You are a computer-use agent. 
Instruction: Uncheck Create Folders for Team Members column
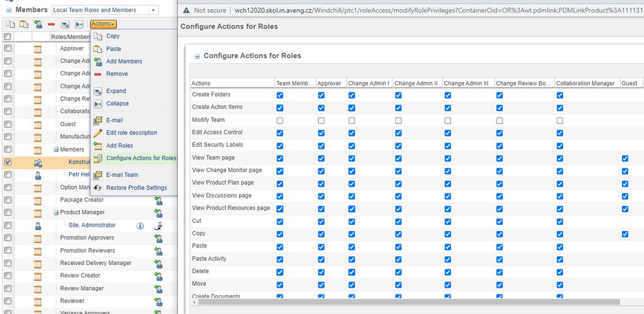[x=280, y=95]
